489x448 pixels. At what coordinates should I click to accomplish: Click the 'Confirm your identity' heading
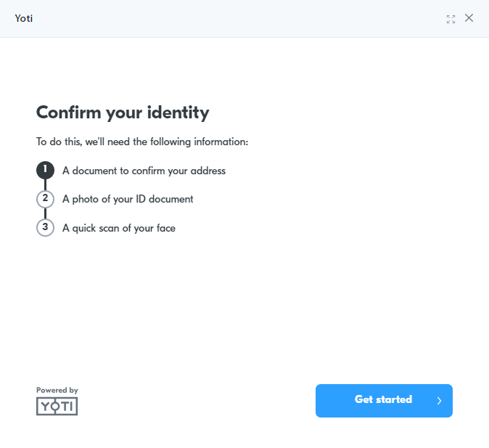point(123,113)
